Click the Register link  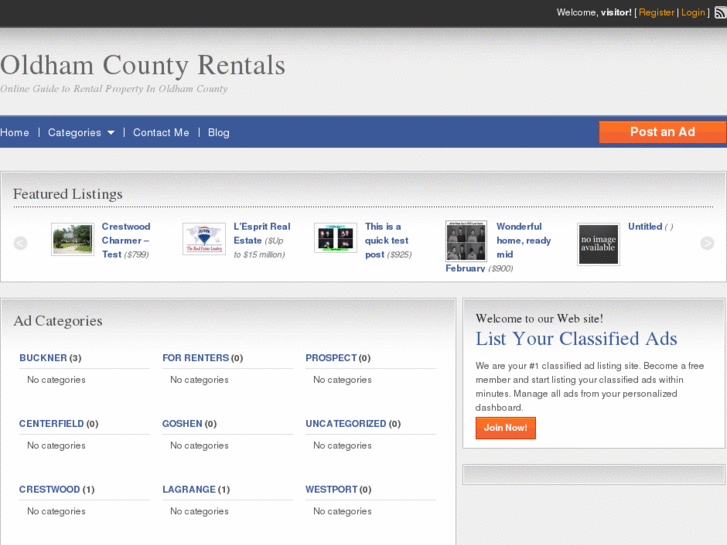(656, 13)
